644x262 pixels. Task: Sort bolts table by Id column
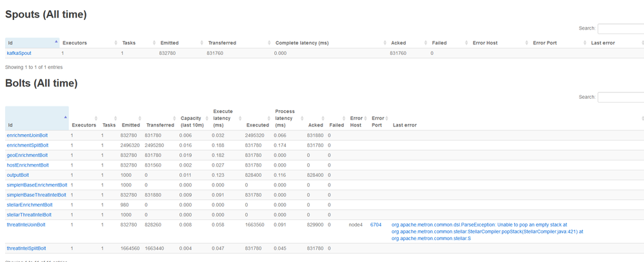tap(37, 118)
